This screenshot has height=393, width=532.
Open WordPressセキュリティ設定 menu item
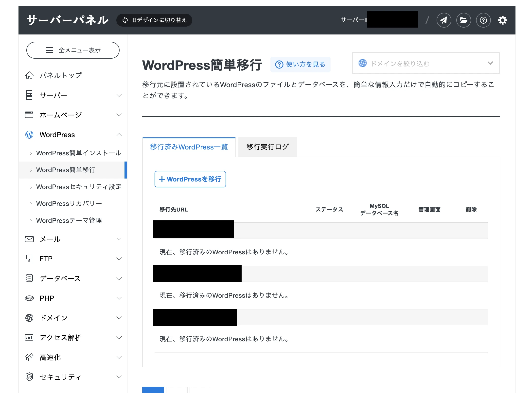(73, 187)
